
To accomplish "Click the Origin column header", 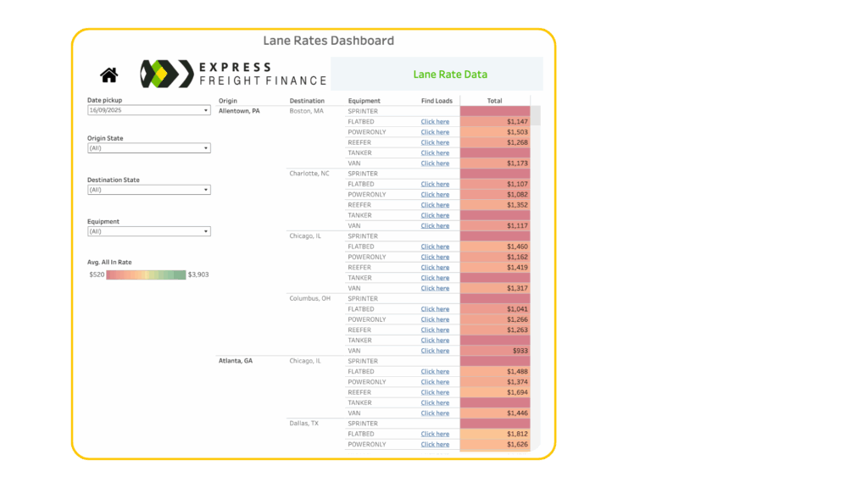I will pos(228,101).
